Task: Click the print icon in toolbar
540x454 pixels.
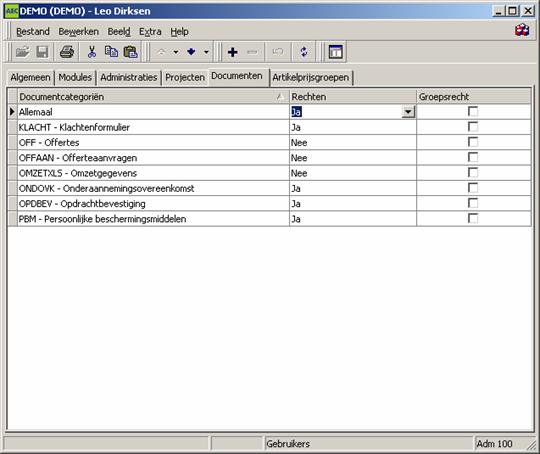Action: (67, 52)
